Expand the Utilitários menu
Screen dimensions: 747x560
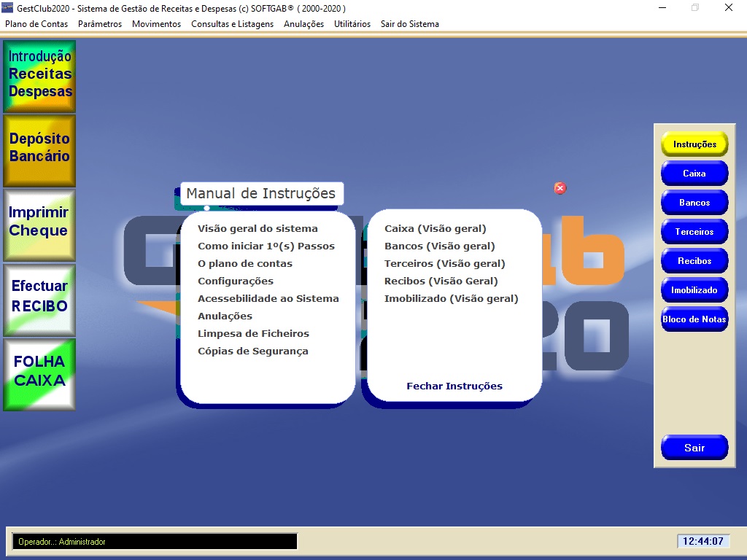[x=352, y=24]
